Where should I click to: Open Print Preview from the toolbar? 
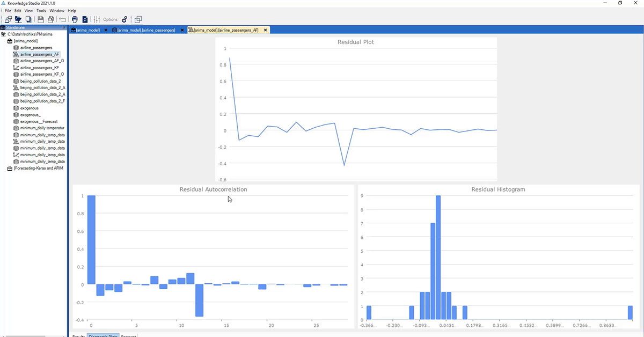[x=85, y=19]
